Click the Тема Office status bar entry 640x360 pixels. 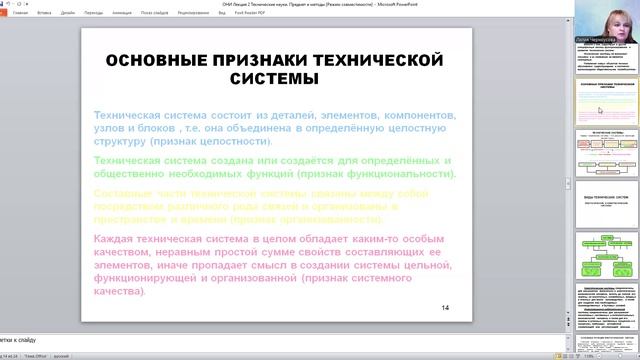tap(36, 356)
